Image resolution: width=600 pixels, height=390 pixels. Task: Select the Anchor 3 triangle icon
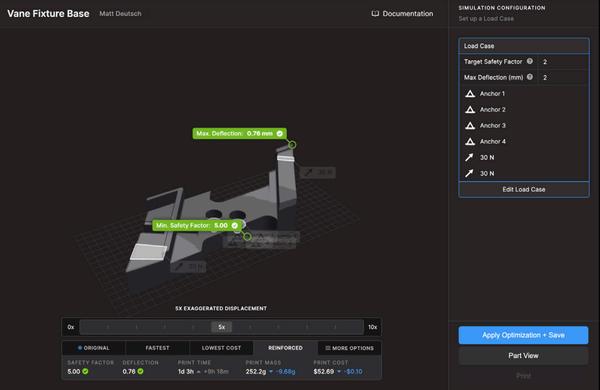(x=470, y=126)
